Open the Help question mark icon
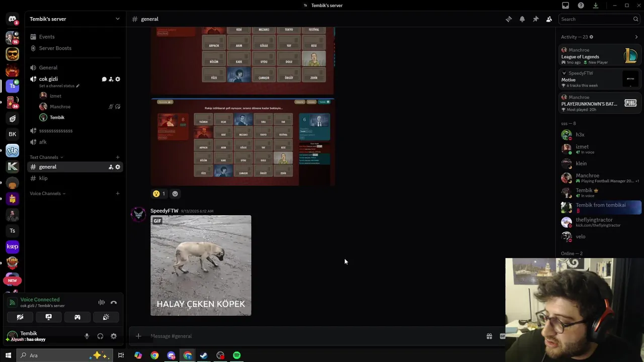Image resolution: width=644 pixels, height=362 pixels. click(x=581, y=6)
